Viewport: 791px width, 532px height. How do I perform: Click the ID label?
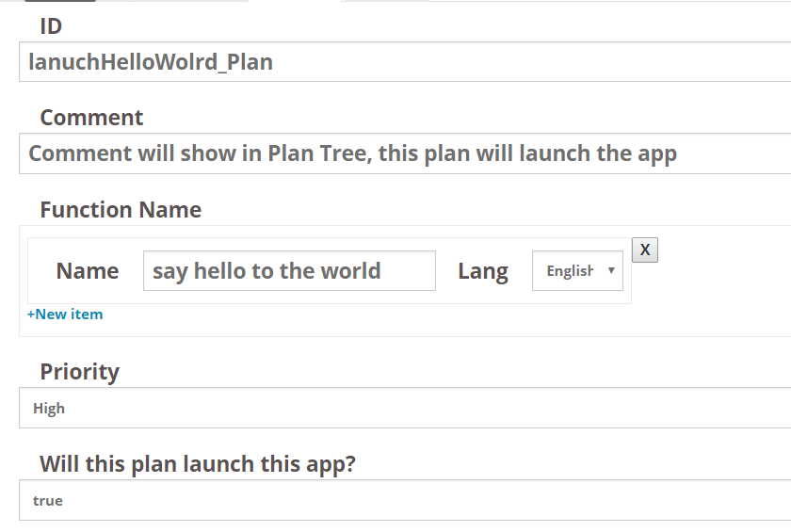coord(51,26)
